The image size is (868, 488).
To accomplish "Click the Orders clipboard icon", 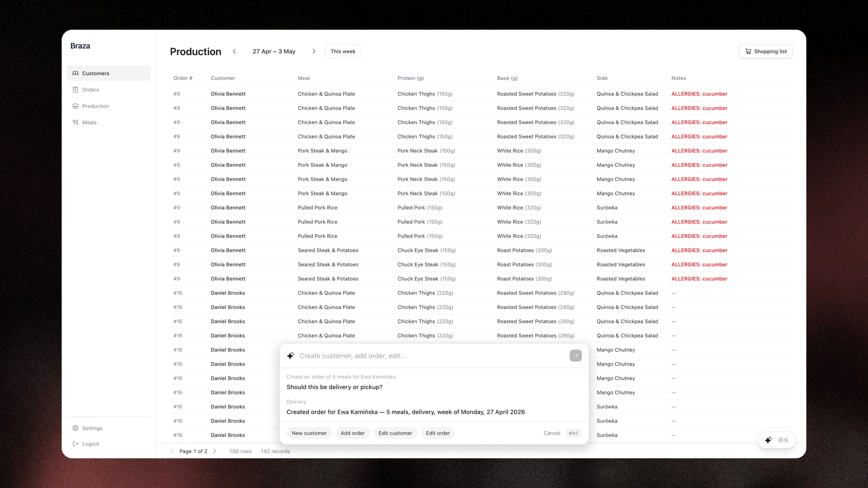I will point(76,90).
